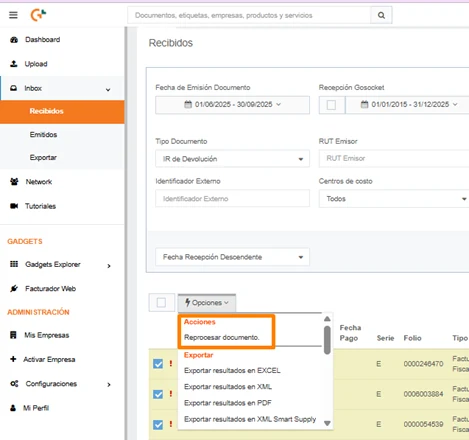Viewport: 469px width, 440px height.
Task: Click the Opciones button
Action: [207, 303]
